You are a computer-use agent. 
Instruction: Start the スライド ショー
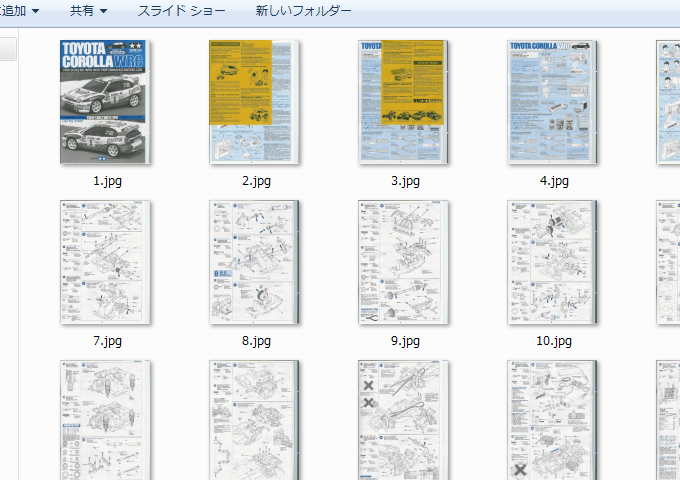click(x=182, y=11)
